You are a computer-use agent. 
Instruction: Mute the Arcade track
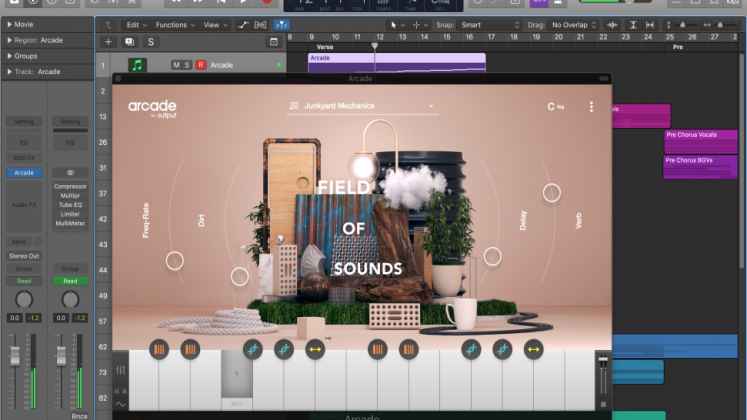point(176,65)
